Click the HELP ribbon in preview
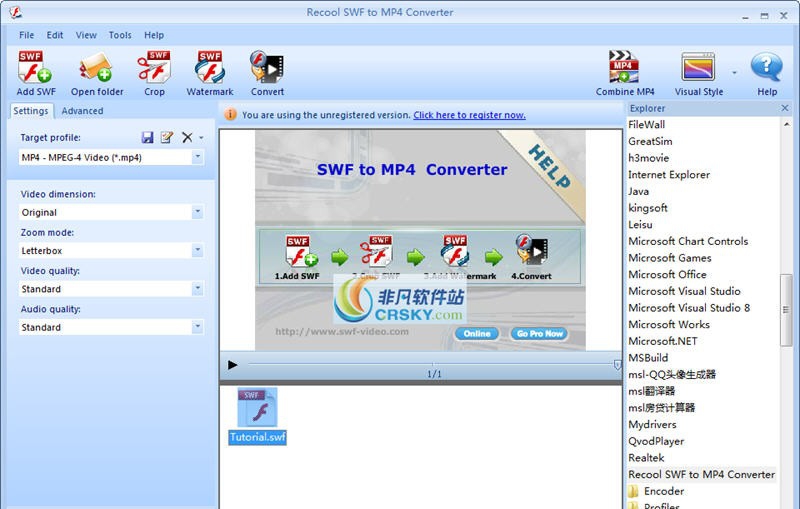This screenshot has width=800, height=509. click(549, 166)
